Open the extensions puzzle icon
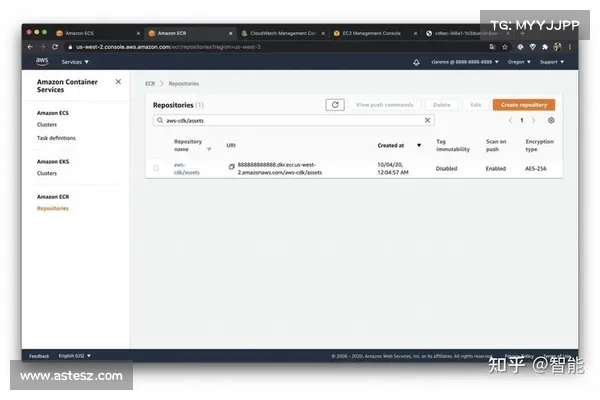The height and width of the screenshot is (400, 600). [x=545, y=47]
